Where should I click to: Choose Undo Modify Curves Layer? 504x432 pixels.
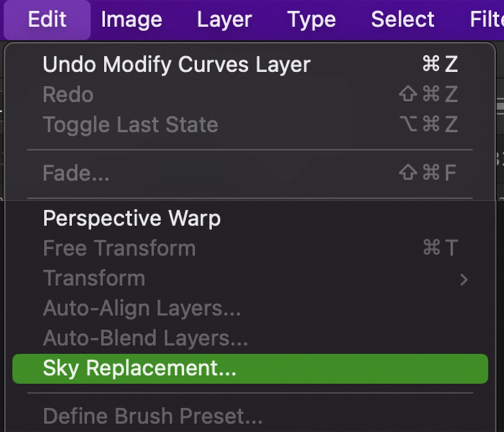click(x=176, y=64)
